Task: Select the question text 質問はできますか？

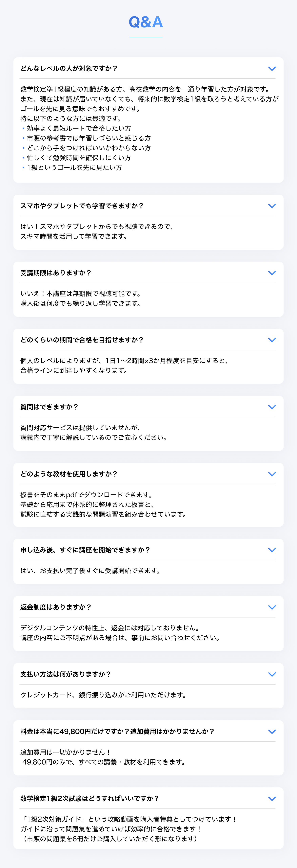Action: (x=49, y=407)
